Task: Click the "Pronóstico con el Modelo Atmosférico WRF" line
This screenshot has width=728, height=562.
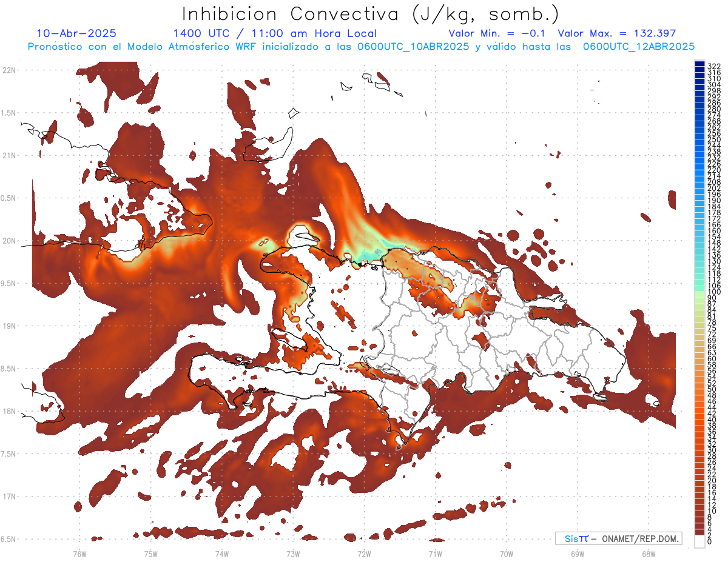Action: pos(362,46)
